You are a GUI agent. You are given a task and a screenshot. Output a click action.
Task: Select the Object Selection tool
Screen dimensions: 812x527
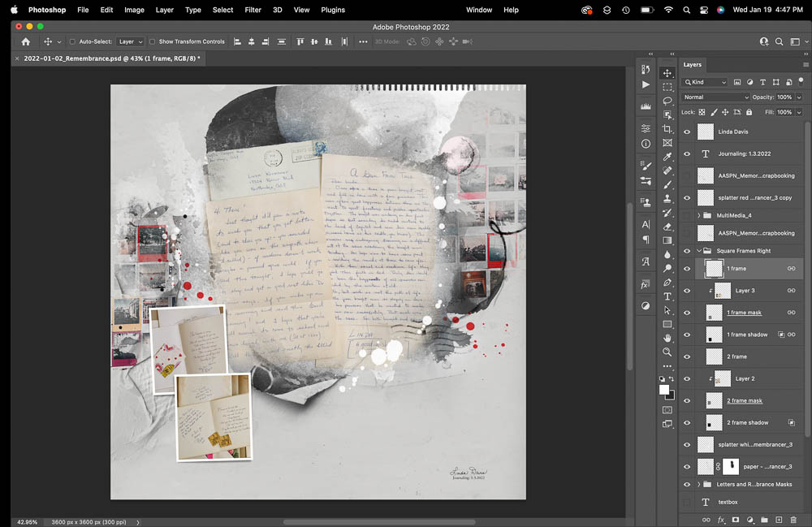(x=667, y=115)
